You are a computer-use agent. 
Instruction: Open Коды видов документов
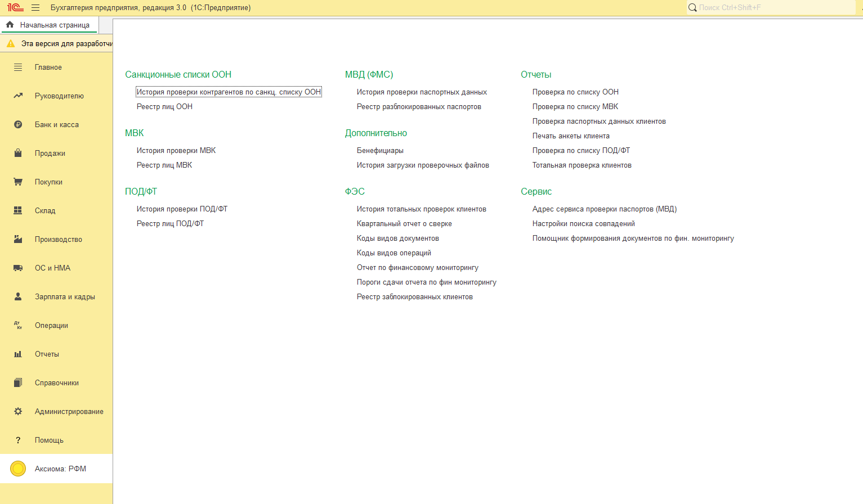click(x=398, y=238)
